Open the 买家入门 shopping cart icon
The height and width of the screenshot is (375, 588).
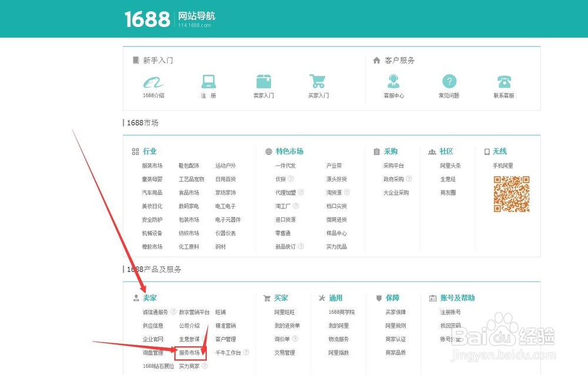318,81
